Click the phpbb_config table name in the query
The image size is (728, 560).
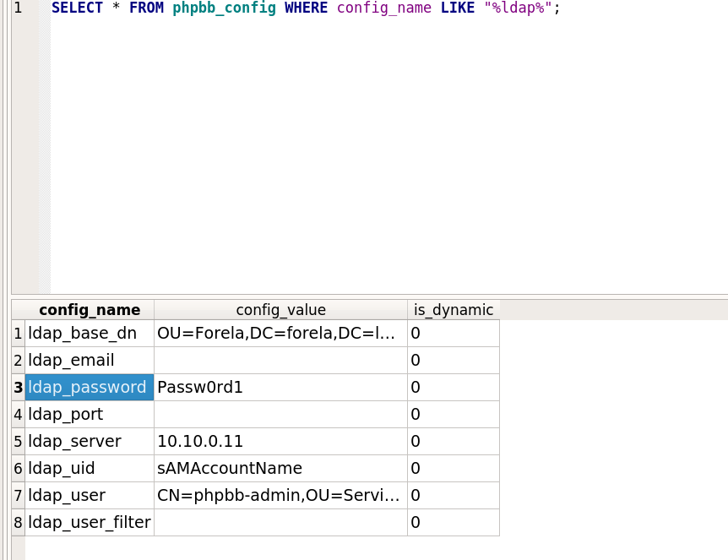pyautogui.click(x=225, y=8)
